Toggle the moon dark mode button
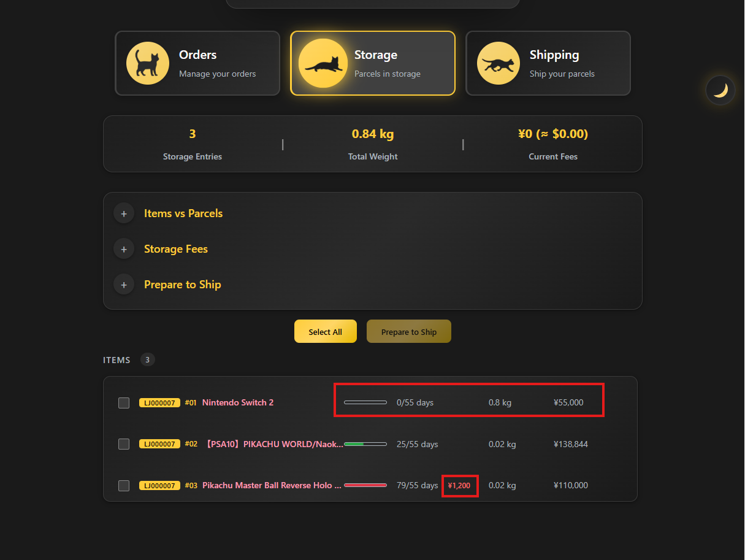This screenshot has width=745, height=560. tap(720, 90)
